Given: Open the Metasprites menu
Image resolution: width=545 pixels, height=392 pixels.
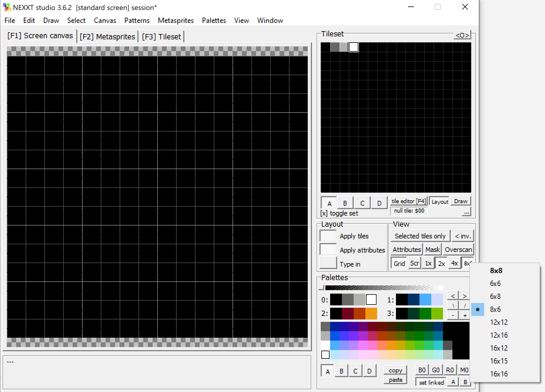Looking at the screenshot, I should click(176, 20).
